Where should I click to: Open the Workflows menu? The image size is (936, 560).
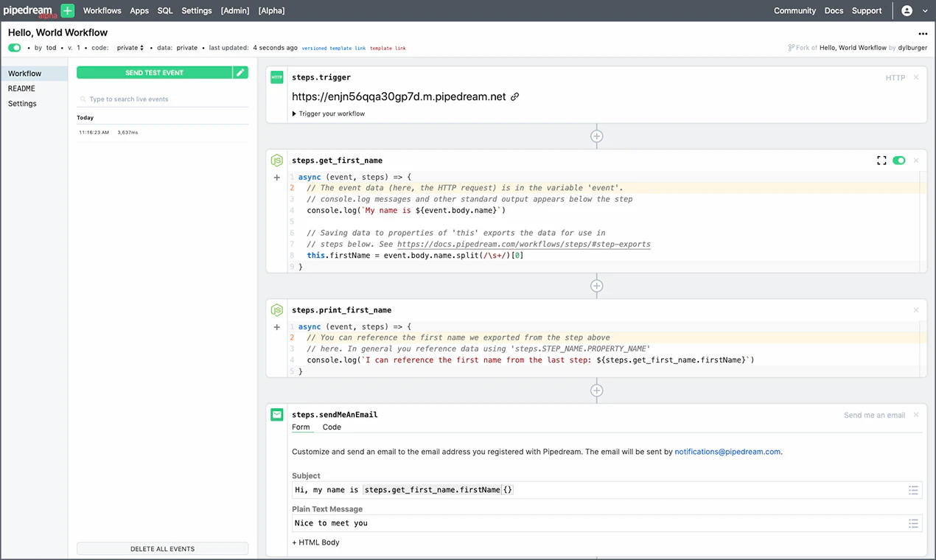coord(102,10)
